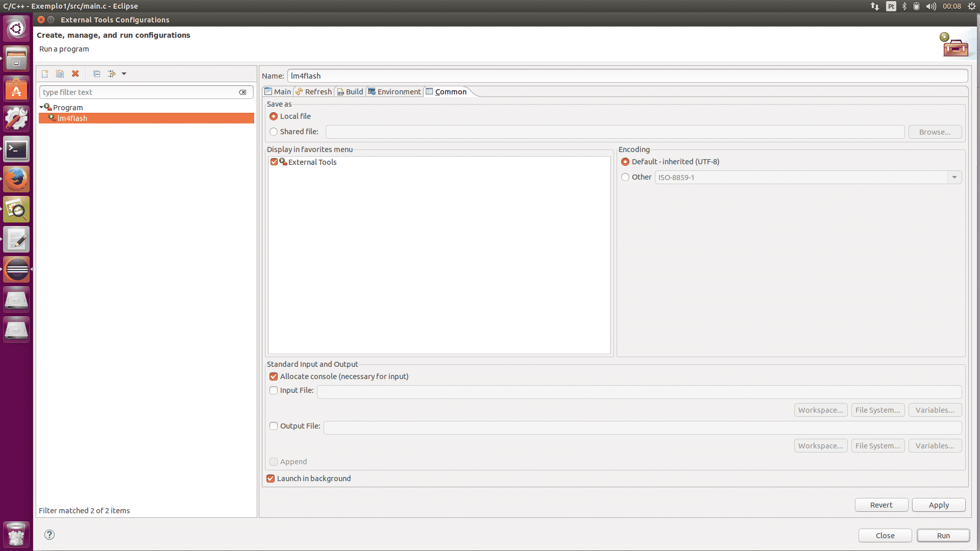Uncheck Allocate console checkbox

pyautogui.click(x=274, y=377)
